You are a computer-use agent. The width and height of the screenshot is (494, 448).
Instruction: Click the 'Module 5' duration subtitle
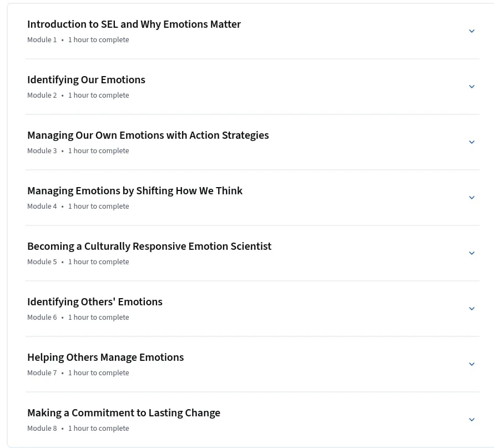pyautogui.click(x=99, y=262)
